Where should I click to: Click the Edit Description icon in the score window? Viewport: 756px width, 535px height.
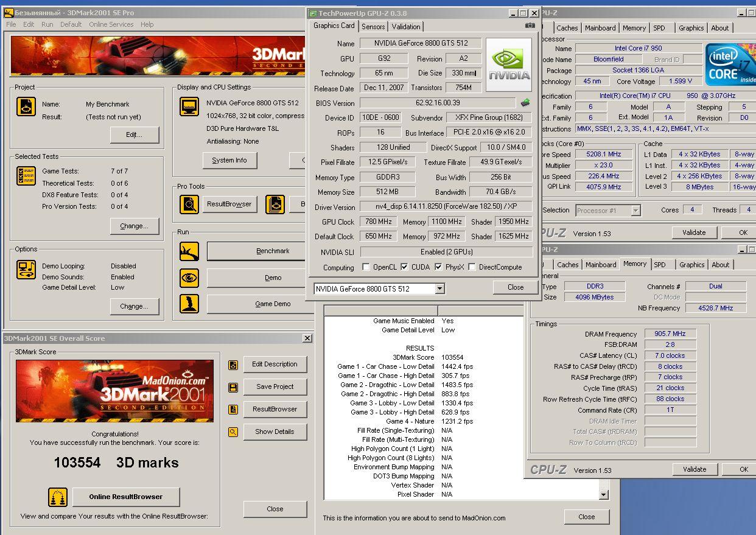point(233,365)
